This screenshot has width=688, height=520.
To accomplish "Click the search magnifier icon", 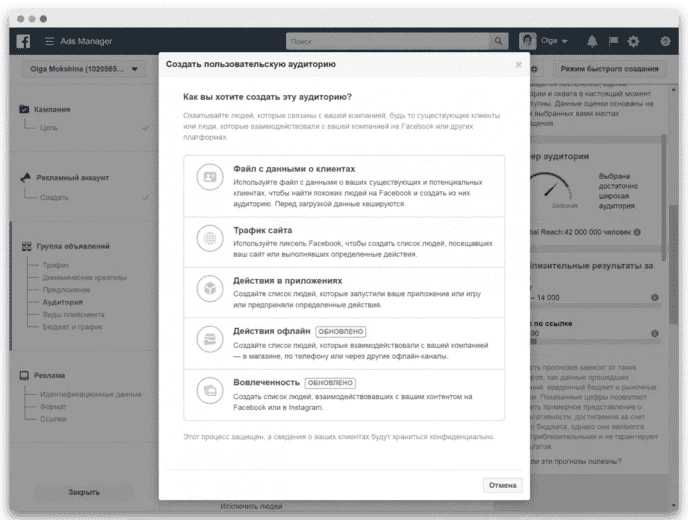I will [498, 41].
